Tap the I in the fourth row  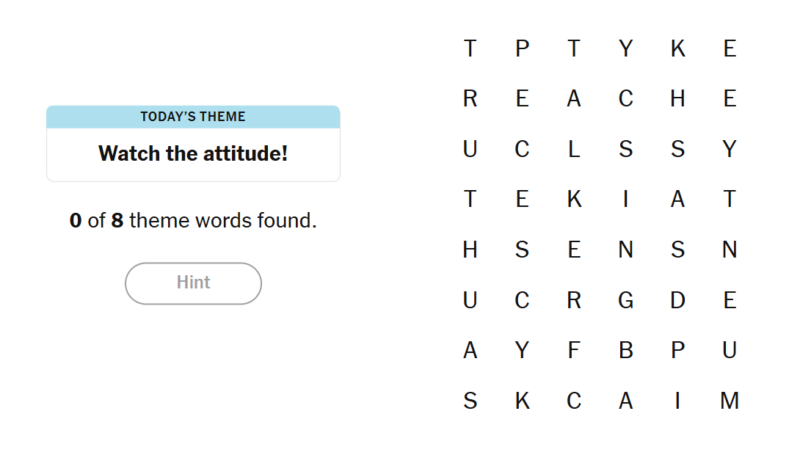(626, 199)
